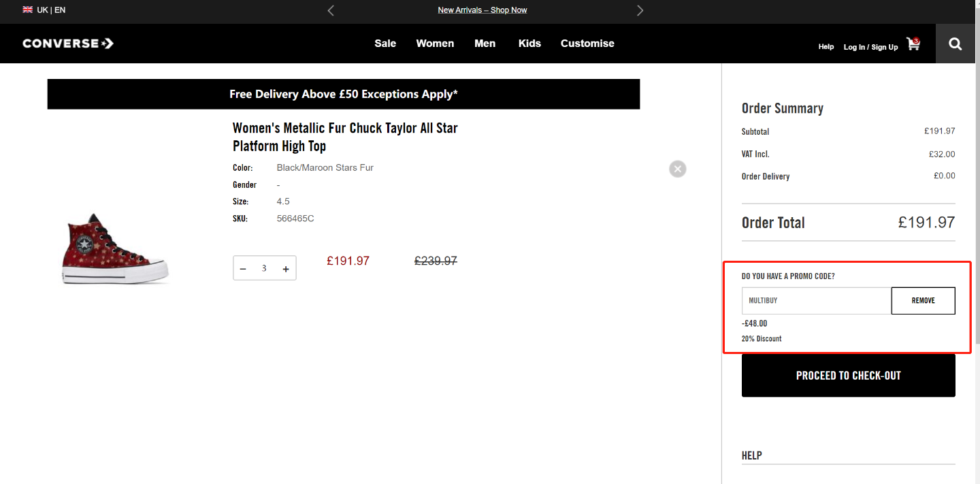The image size is (980, 484).
Task: Click the promo code input field
Action: point(817,301)
